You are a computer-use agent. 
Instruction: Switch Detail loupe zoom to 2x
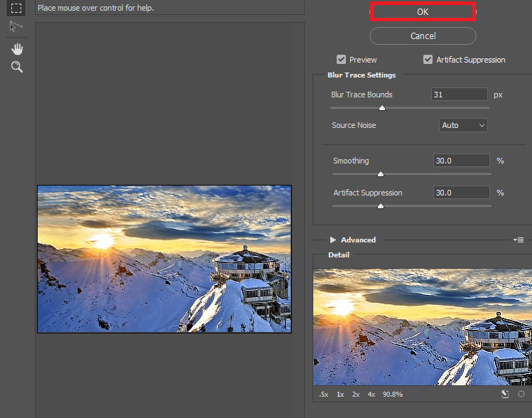click(x=355, y=394)
